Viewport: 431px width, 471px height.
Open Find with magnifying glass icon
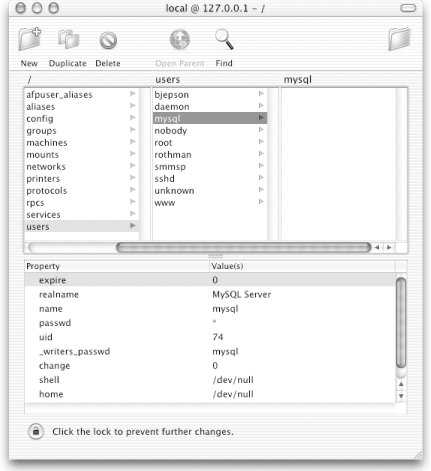point(224,39)
